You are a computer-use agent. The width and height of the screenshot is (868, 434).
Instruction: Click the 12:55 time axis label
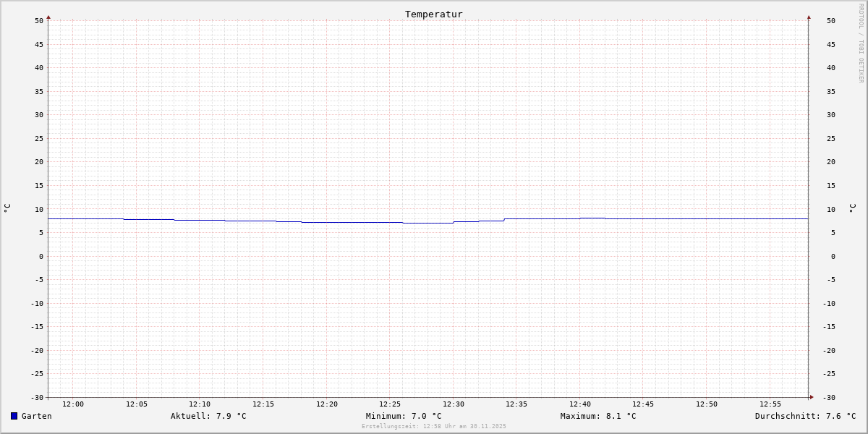click(770, 404)
